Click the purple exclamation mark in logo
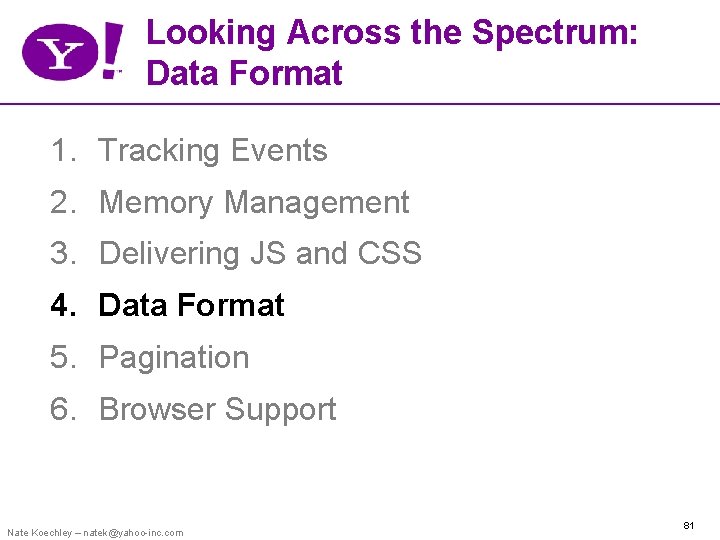This screenshot has width=720, height=540. pyautogui.click(x=113, y=48)
